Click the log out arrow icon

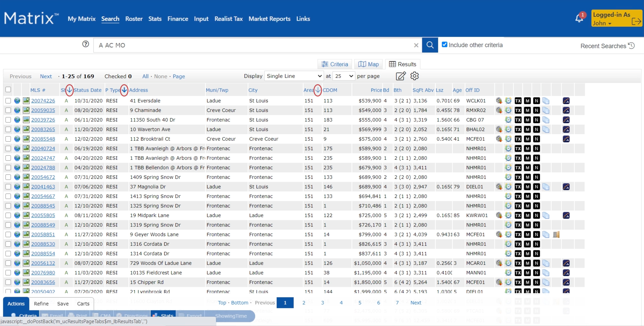point(636,21)
